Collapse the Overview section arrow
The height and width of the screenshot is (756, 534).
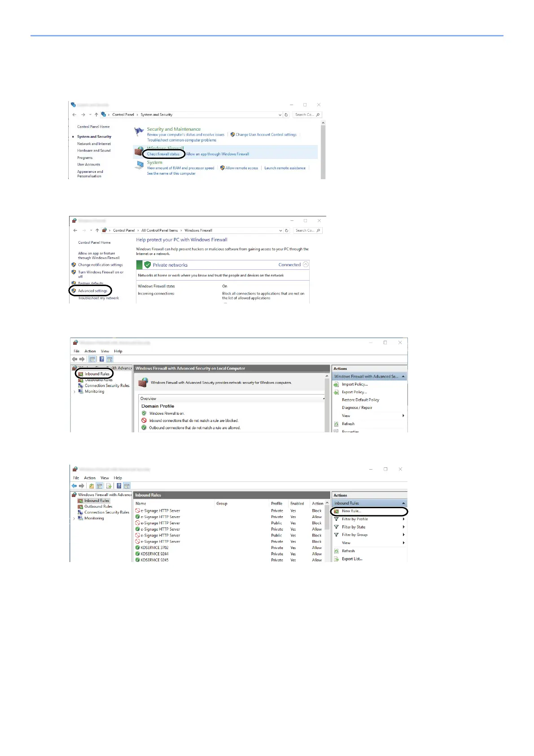click(x=324, y=399)
